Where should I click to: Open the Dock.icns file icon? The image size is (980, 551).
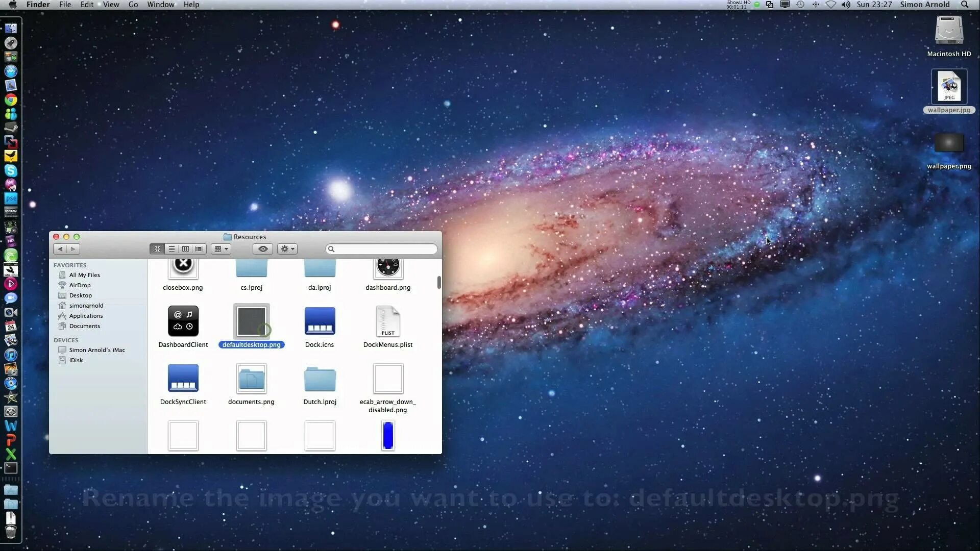coord(320,321)
